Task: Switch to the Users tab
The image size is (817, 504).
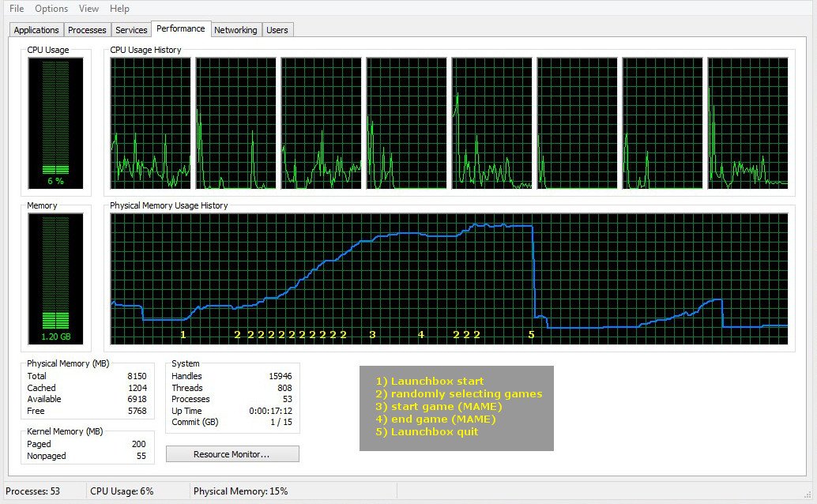Action: point(277,30)
